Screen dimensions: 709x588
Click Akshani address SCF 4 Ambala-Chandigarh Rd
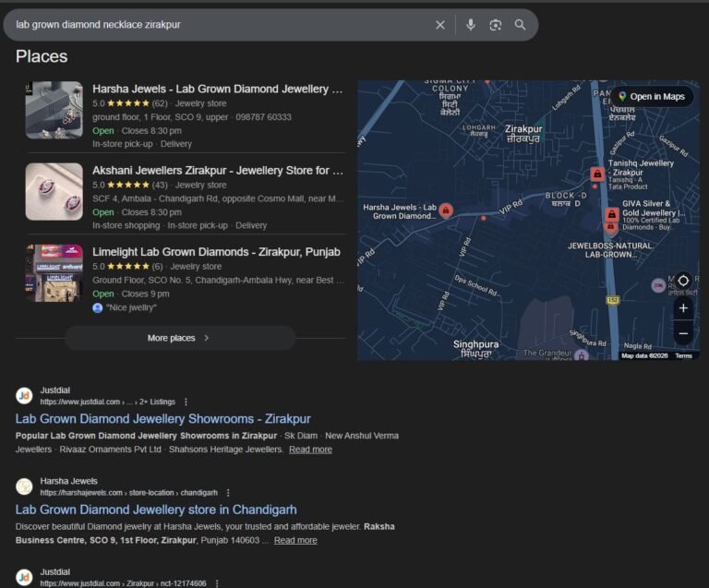pyautogui.click(x=218, y=198)
